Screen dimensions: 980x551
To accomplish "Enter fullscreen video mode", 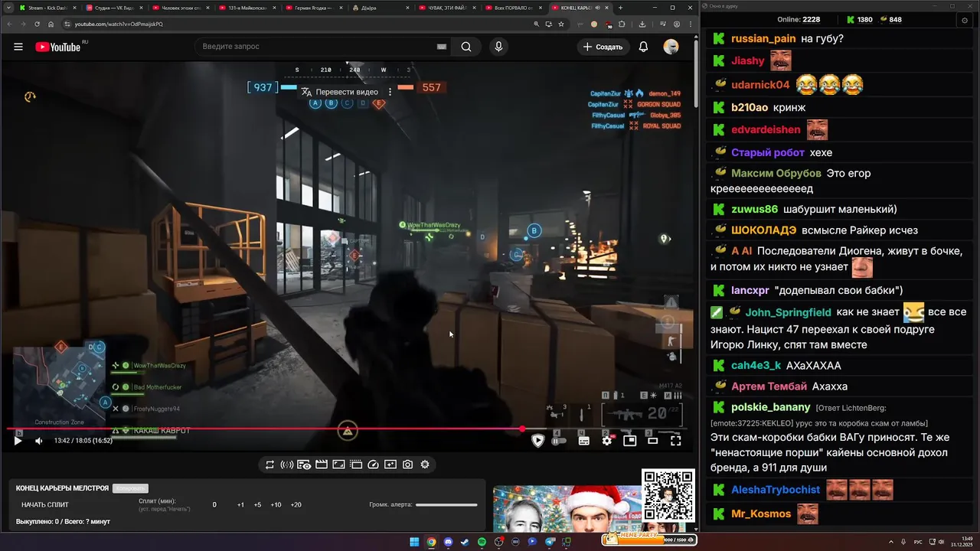I will [675, 441].
